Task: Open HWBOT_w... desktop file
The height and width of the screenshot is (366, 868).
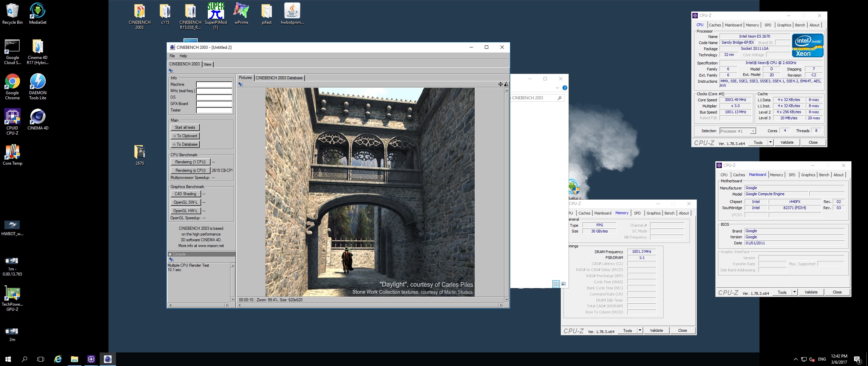Action: 13,228
